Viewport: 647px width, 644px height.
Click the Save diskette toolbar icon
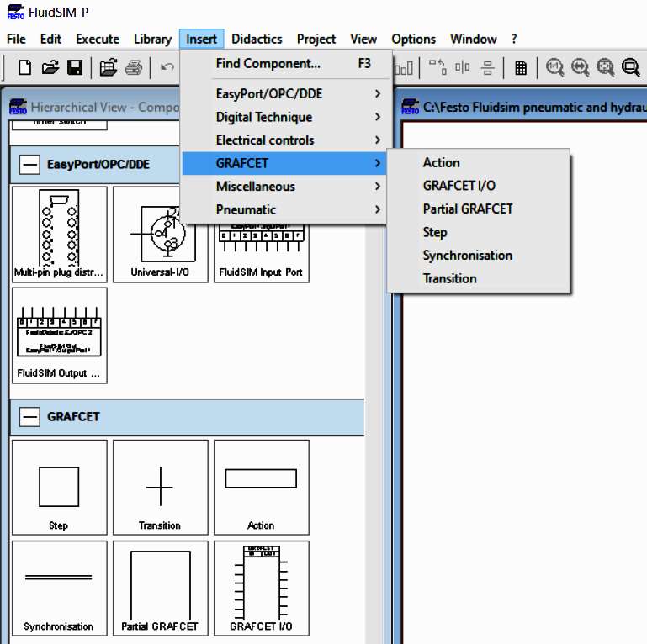[75, 67]
